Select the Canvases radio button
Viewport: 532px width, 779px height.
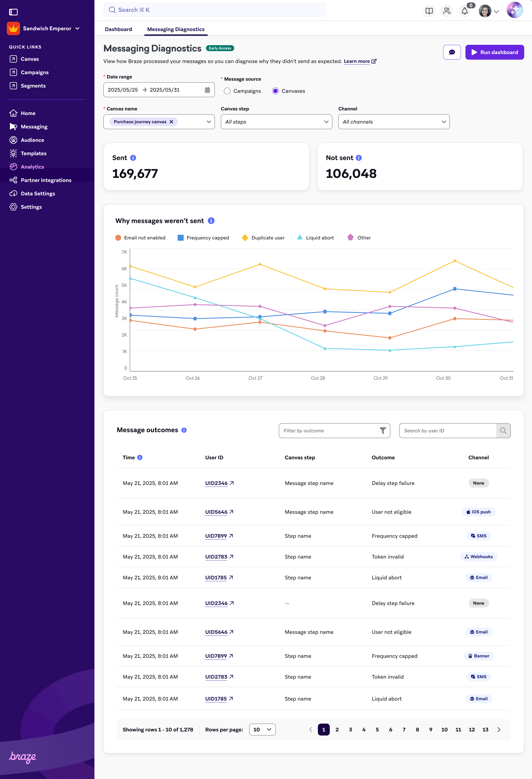click(275, 91)
